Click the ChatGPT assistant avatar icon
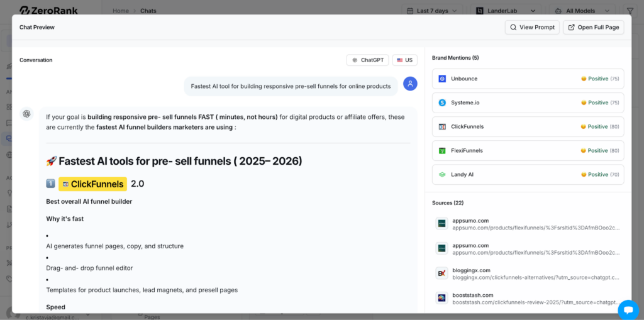The image size is (644, 320). [x=26, y=114]
